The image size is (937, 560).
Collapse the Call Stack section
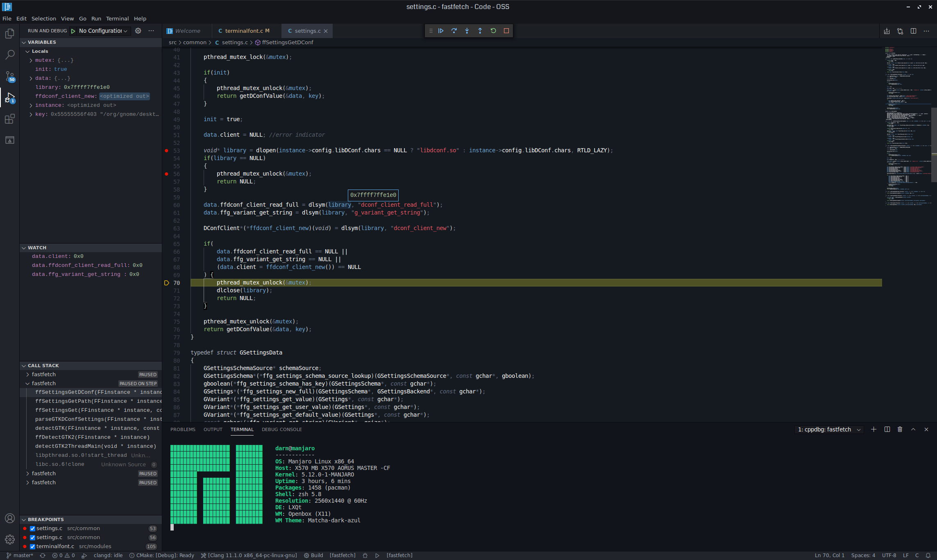(x=24, y=366)
